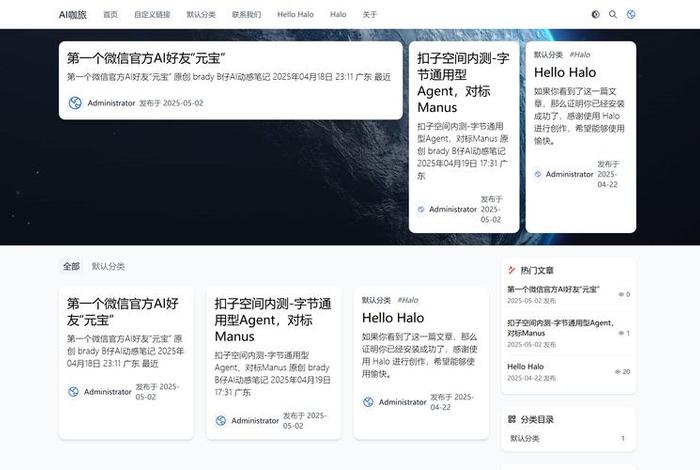Click Administrator avatar in 扣子空间 list card
The width and height of the screenshot is (700, 470).
click(x=221, y=420)
